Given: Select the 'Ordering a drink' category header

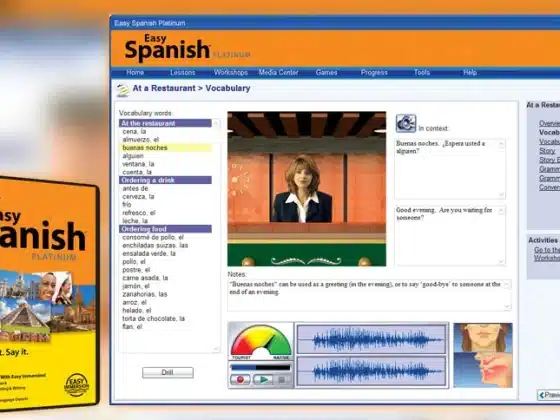Looking at the screenshot, I should 165,180.
